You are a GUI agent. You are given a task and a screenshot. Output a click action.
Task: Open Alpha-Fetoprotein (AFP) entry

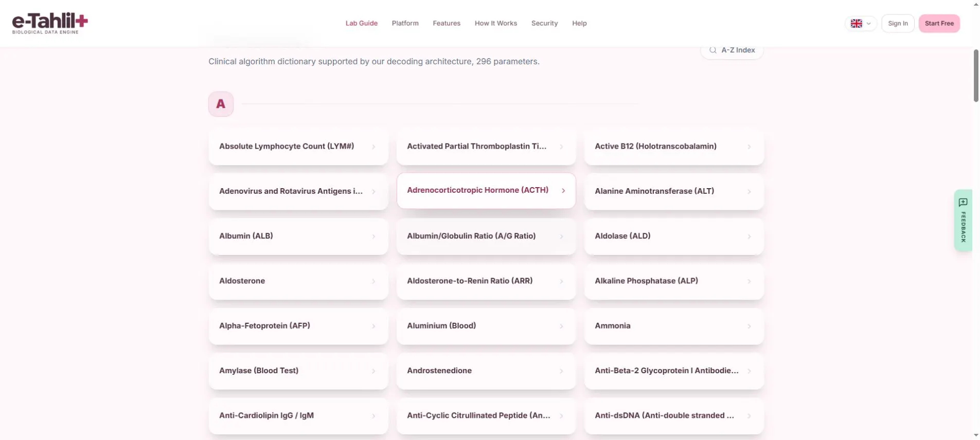298,326
